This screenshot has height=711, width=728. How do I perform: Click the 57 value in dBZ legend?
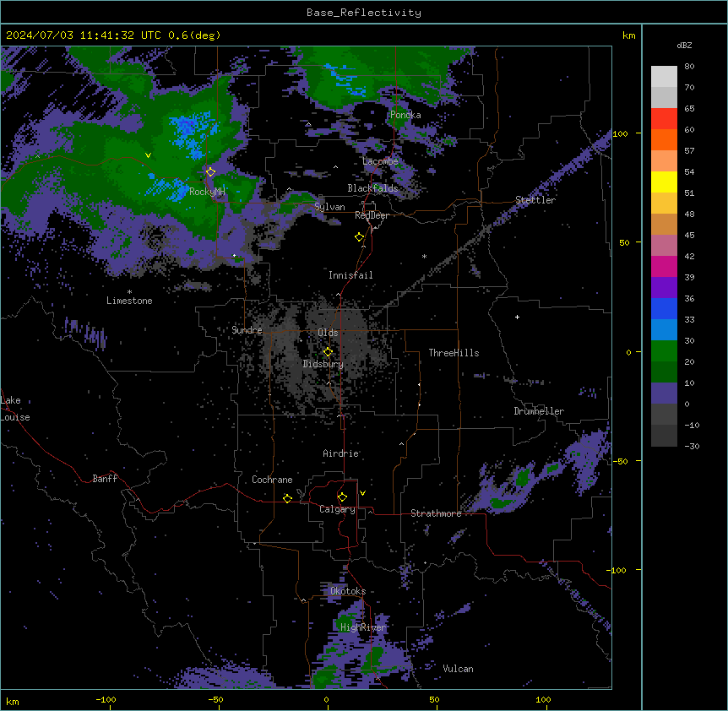tap(689, 150)
